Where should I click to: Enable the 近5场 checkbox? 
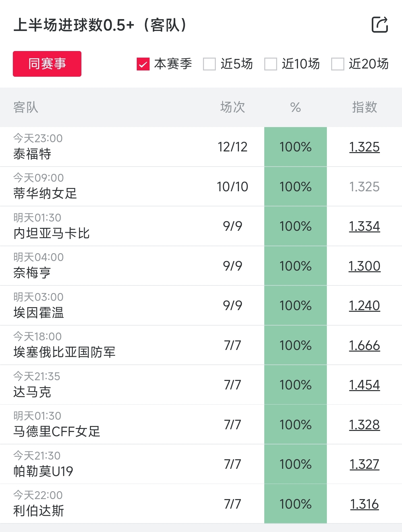(x=210, y=64)
